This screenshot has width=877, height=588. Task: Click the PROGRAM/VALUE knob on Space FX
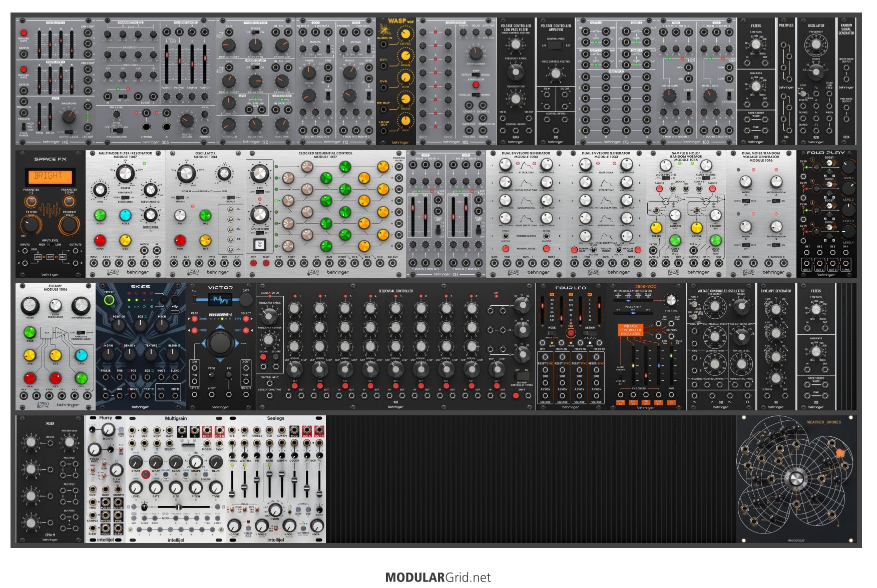[x=69, y=224]
